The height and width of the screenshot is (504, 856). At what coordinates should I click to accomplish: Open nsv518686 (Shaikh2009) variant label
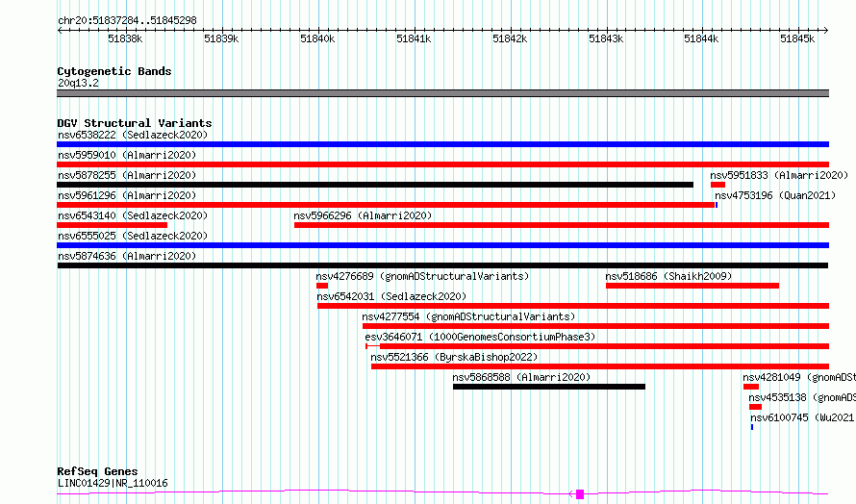coord(668,276)
